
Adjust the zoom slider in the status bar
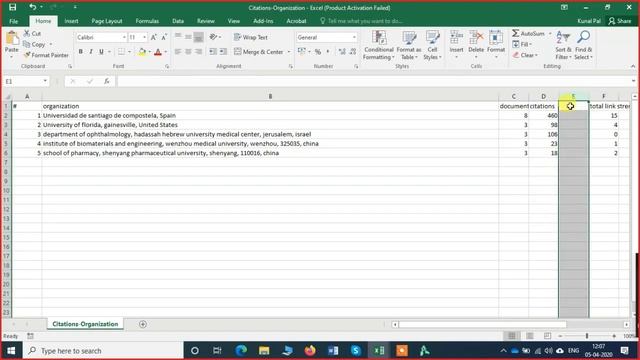[x=587, y=336]
